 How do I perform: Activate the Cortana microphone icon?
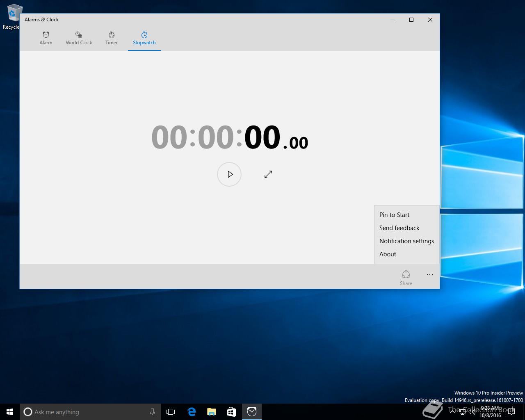pos(152,412)
